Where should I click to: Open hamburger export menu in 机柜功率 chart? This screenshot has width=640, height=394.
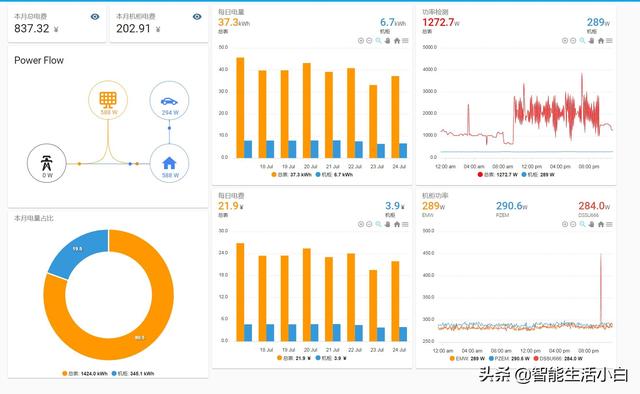click(x=609, y=224)
